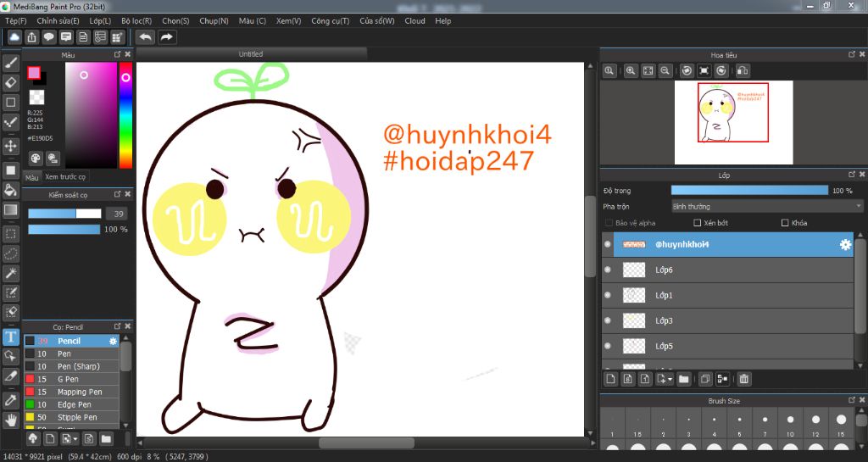Hide the @huynhkhoi4 layer
The height and width of the screenshot is (462, 868).
pos(608,244)
